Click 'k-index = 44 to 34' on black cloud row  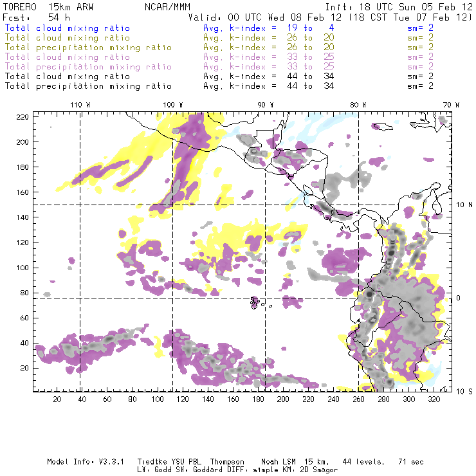coord(282,76)
